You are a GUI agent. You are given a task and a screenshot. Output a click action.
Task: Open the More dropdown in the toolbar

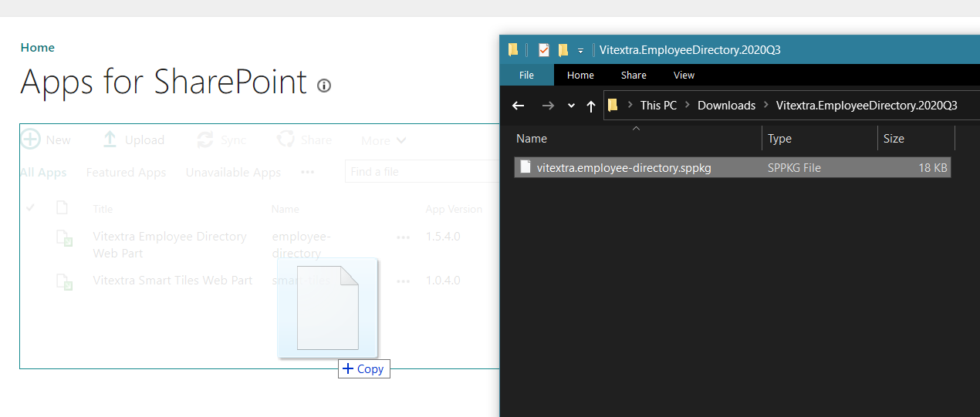point(384,140)
